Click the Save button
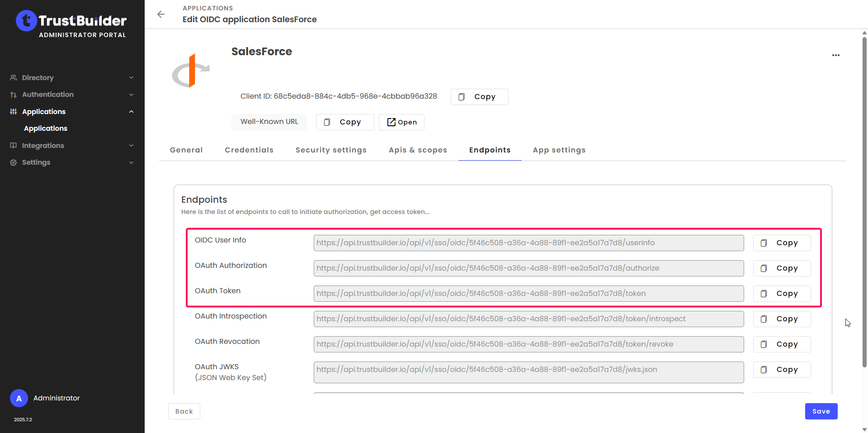This screenshot has height=433, width=868. [821, 411]
